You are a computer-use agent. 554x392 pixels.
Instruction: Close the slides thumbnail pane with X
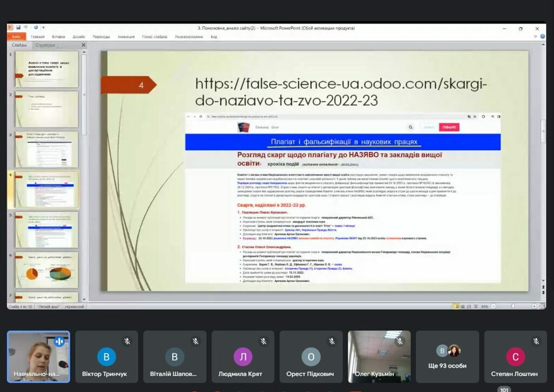(83, 45)
